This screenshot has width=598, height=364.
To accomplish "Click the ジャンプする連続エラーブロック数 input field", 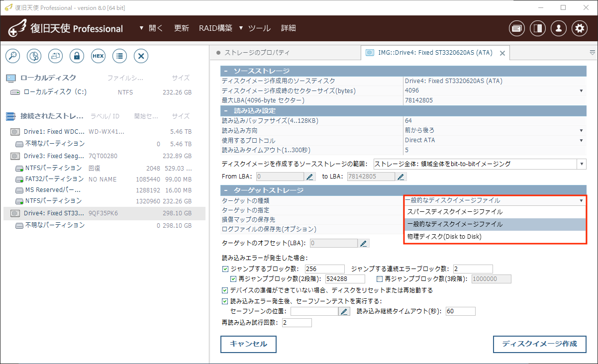I will tap(473, 269).
